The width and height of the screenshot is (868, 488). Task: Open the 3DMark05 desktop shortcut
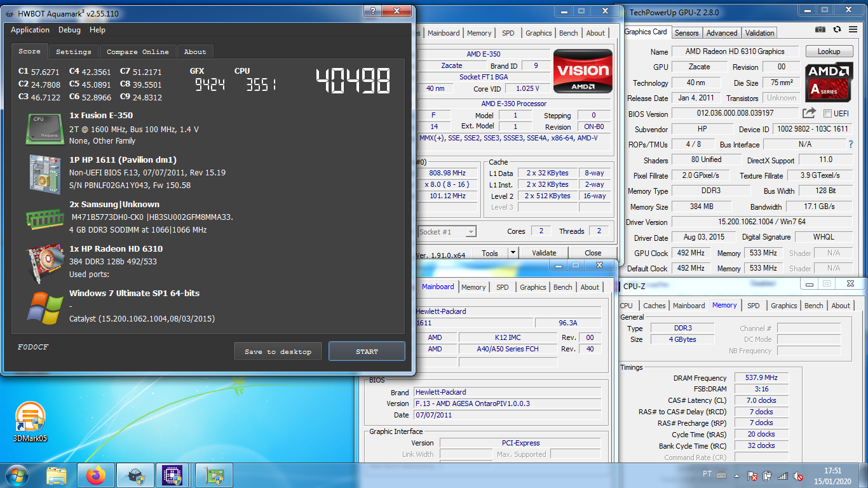pyautogui.click(x=30, y=422)
